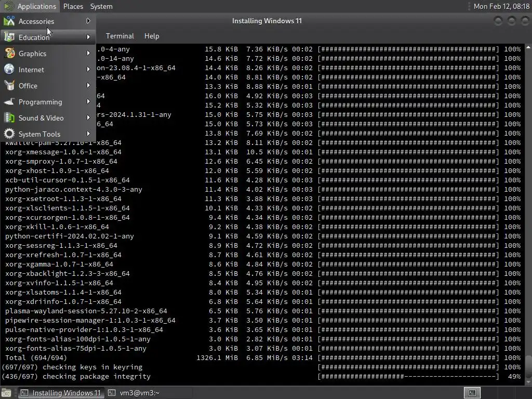532x399 pixels.
Task: Expand arrow beside Graphics
Action: [88, 54]
